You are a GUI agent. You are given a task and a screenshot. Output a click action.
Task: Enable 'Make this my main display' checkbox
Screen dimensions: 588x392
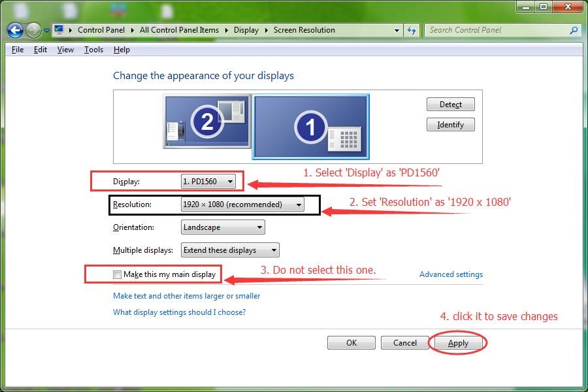point(116,274)
